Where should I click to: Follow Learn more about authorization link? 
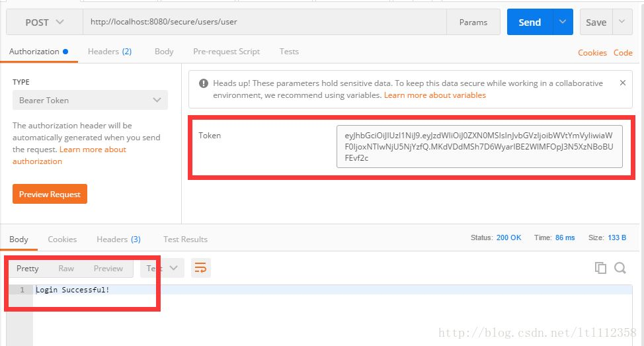69,155
